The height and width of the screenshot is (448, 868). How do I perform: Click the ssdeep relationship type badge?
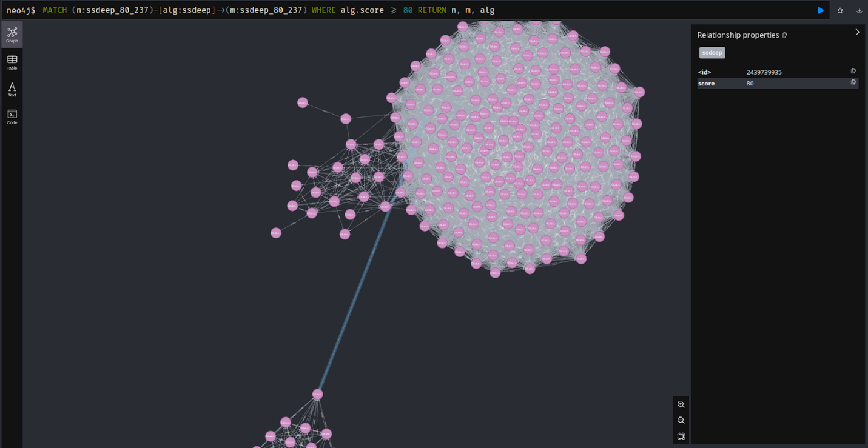pyautogui.click(x=712, y=53)
